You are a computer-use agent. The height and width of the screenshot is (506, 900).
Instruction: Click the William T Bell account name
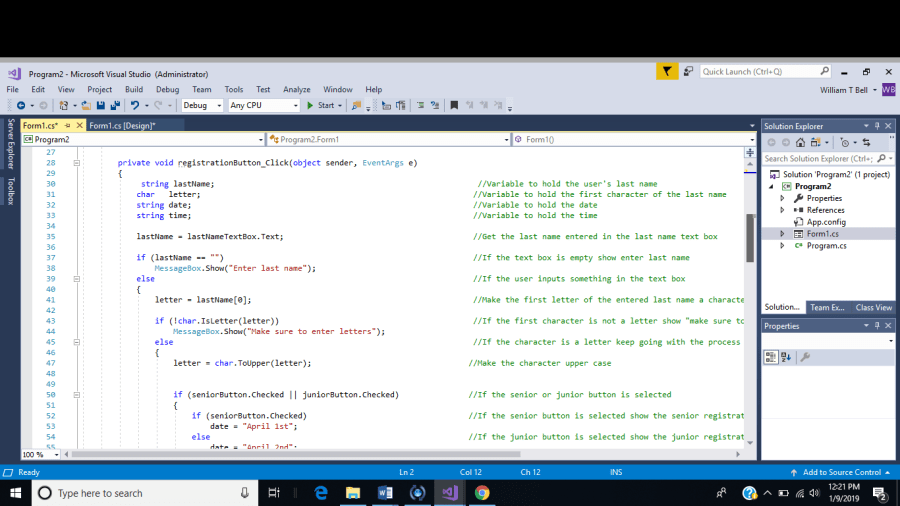pyautogui.click(x=844, y=90)
